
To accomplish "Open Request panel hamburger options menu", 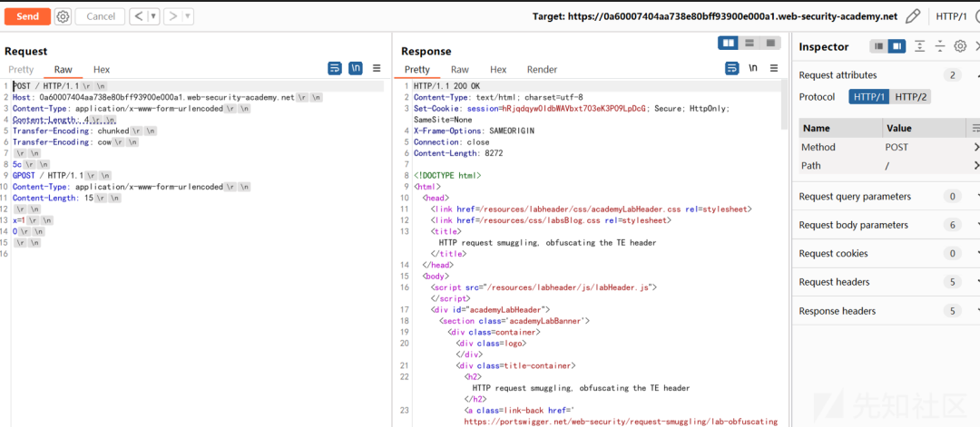I will (x=377, y=69).
